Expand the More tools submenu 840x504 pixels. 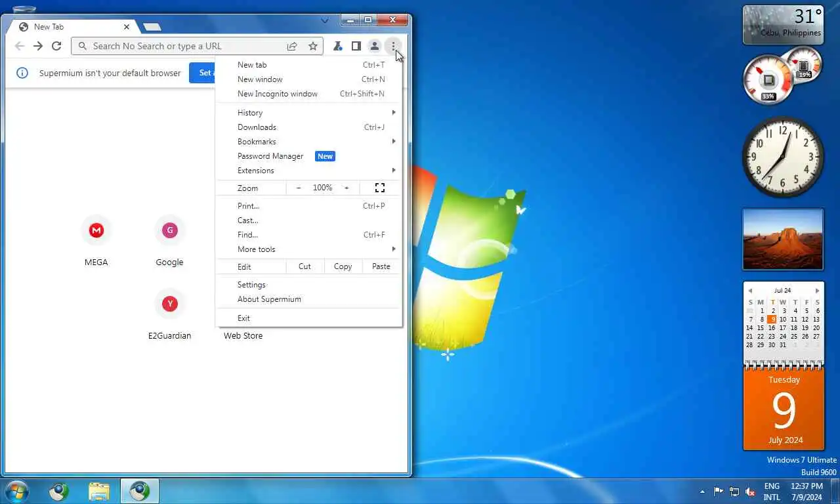pos(308,249)
